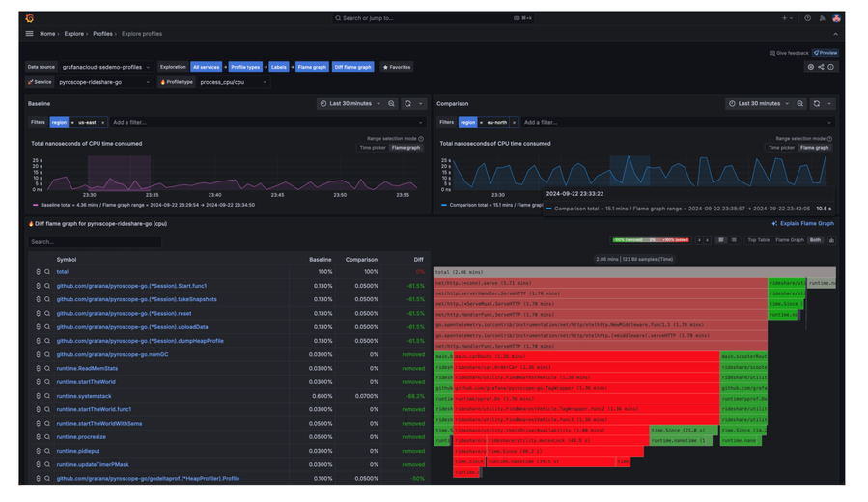Click Search or jump to field
The image size is (868, 502).
(x=433, y=18)
